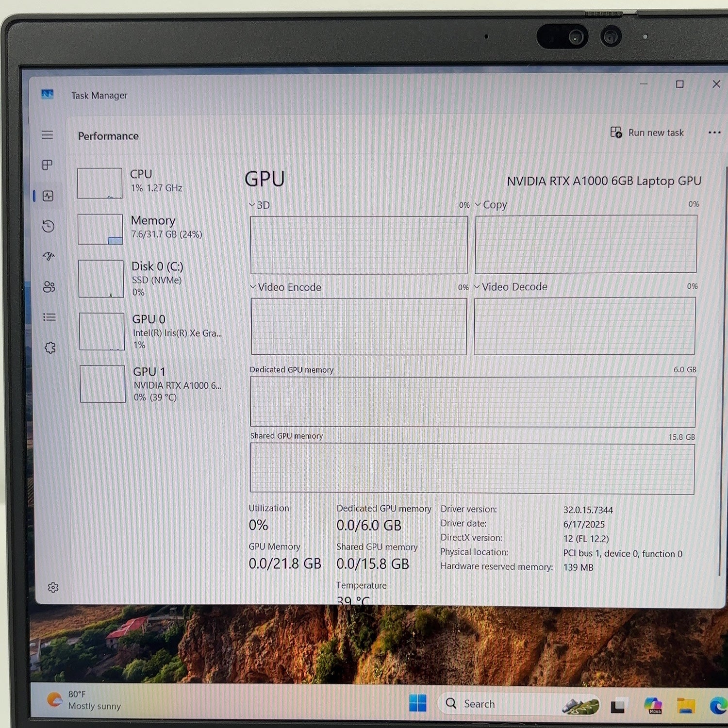Click the Video Encode usage graph
The width and height of the screenshot is (728, 728).
[x=359, y=327]
